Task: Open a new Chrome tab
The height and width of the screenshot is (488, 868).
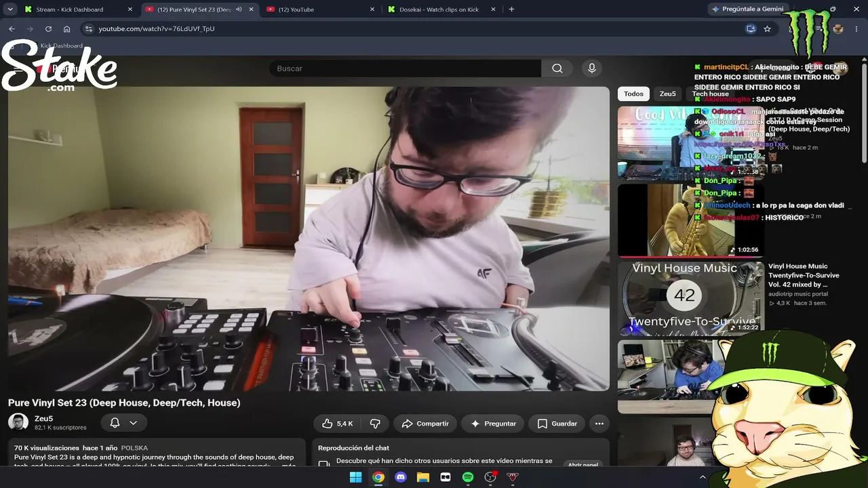Action: (x=511, y=9)
